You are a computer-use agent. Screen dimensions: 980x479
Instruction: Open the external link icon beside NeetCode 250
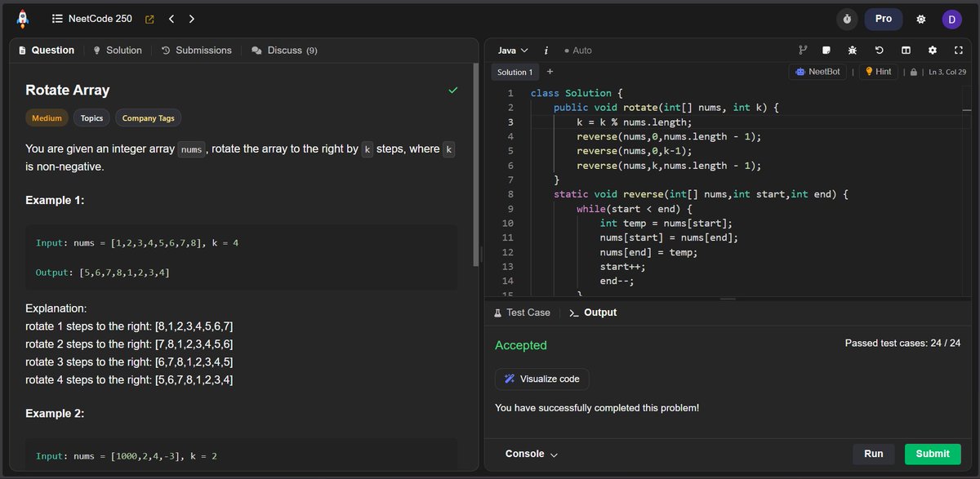(x=149, y=19)
